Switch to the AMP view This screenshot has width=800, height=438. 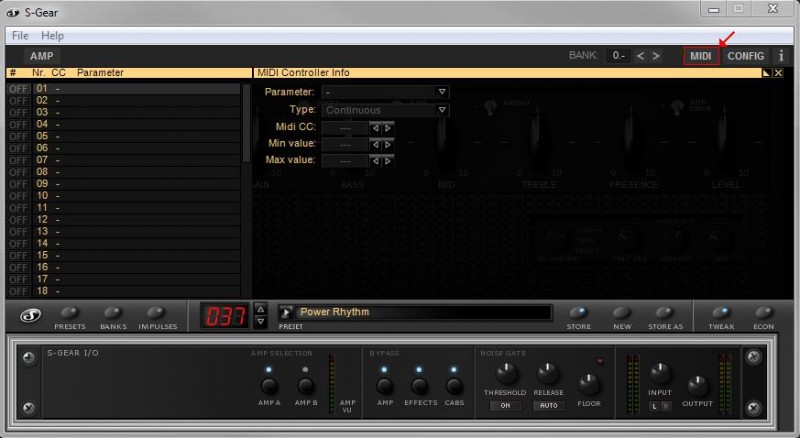click(41, 56)
